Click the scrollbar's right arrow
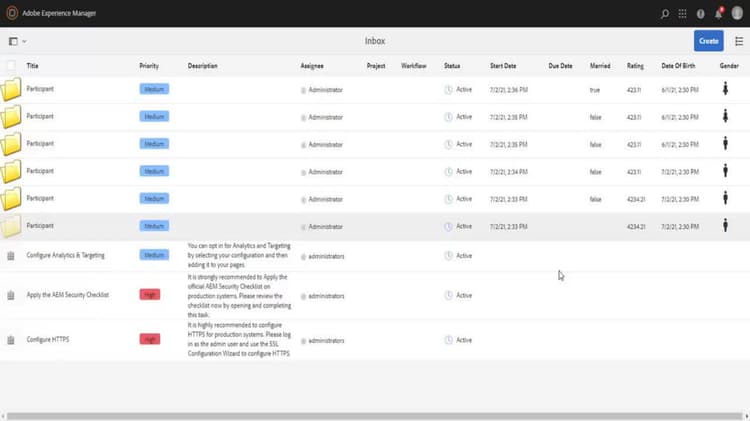 (x=747, y=416)
